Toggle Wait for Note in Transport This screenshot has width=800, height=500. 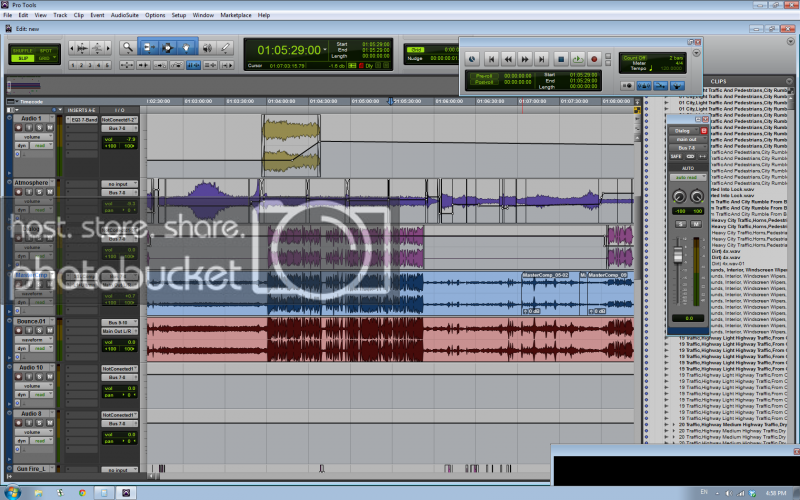tap(627, 86)
